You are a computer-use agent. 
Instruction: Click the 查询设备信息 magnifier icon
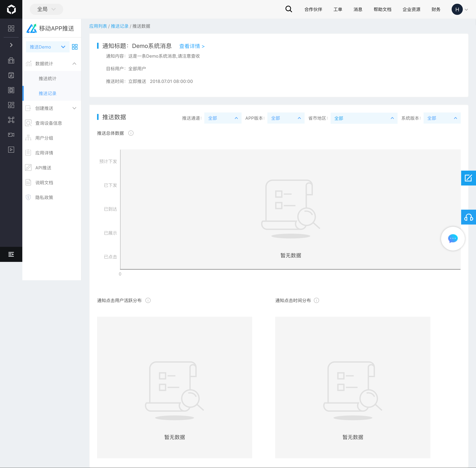point(28,123)
